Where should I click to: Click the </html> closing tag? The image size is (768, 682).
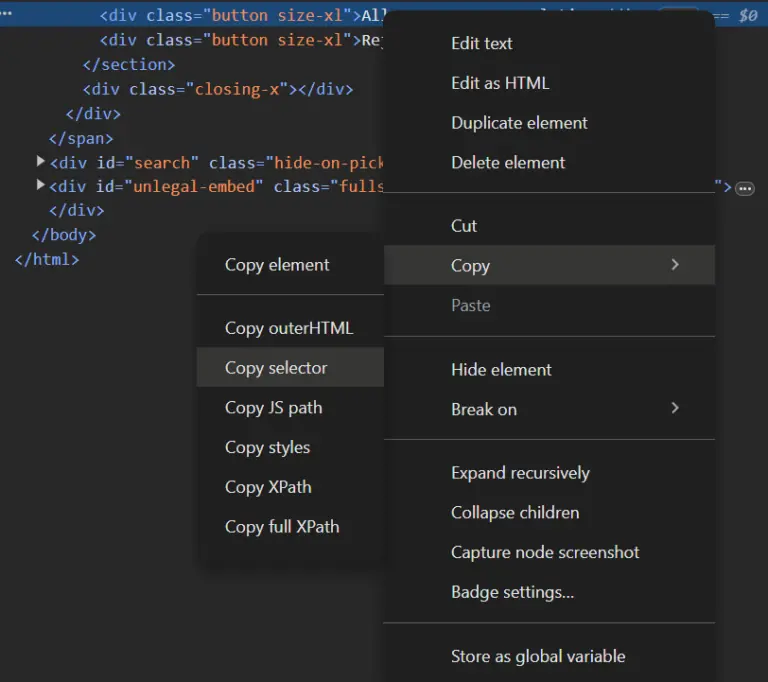[x=47, y=259]
